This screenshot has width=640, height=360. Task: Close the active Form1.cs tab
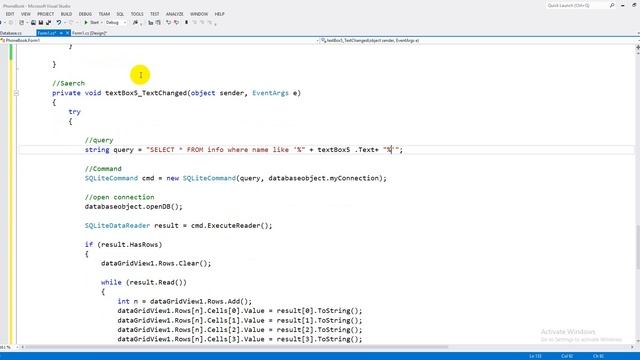(67, 33)
